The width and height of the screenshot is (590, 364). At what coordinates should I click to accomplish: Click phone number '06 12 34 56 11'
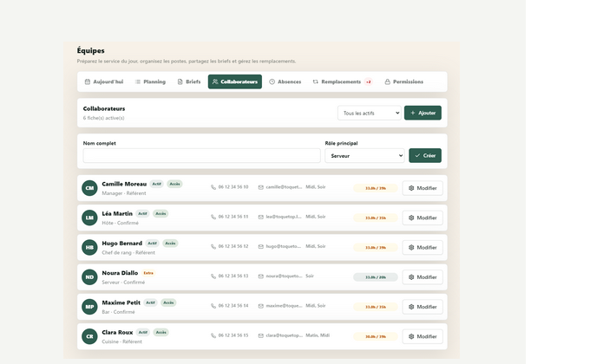point(233,217)
